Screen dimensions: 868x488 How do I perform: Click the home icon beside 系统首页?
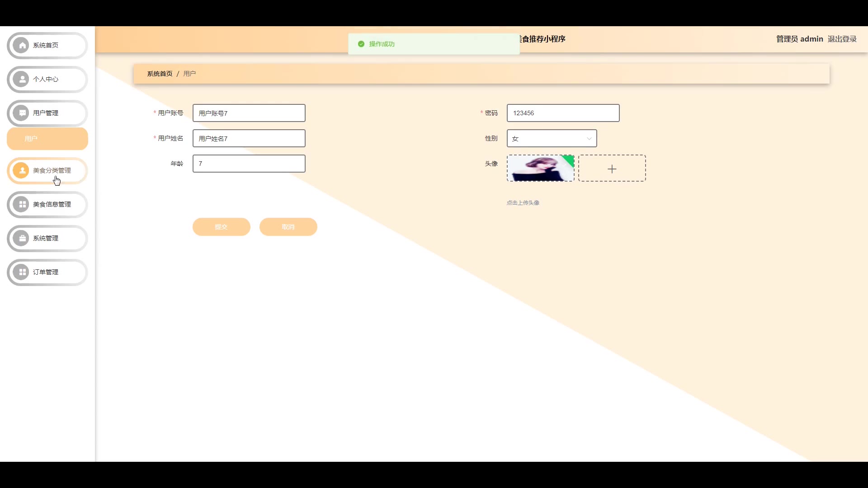pos(21,45)
